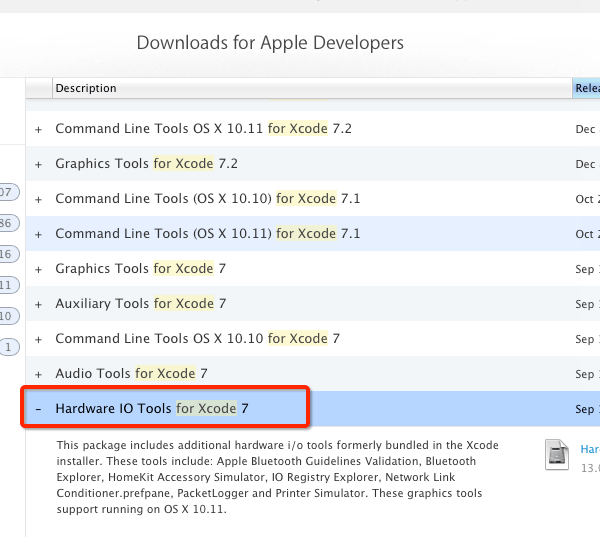Viewport: 600px width, 537px height.
Task: Expand Graphics Tools for Xcode 7 row
Action: coord(38,269)
